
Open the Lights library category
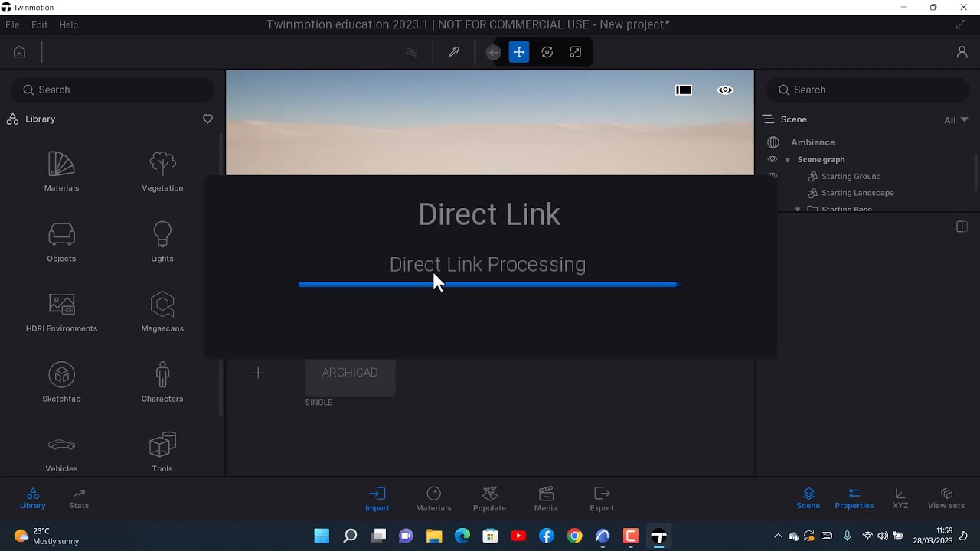coord(162,242)
